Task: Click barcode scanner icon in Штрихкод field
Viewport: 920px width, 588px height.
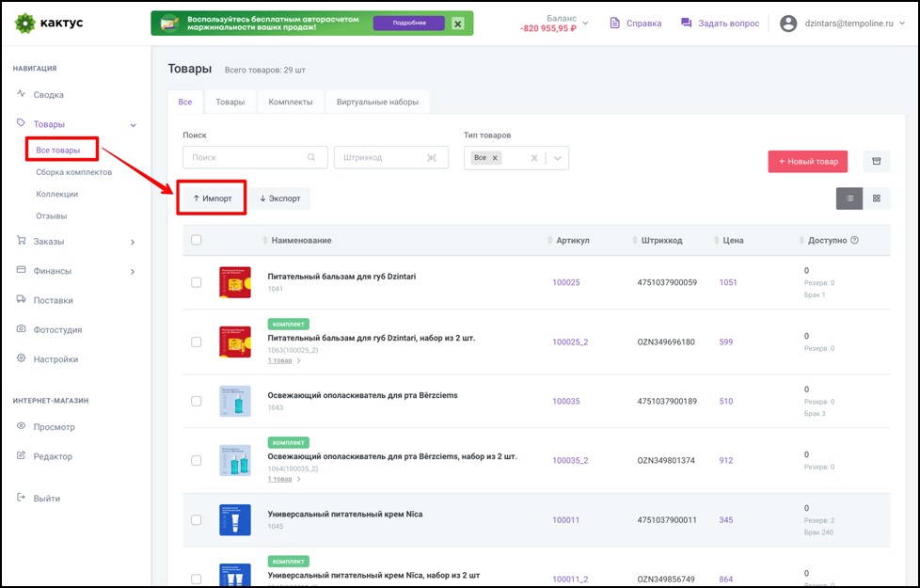Action: [432, 158]
